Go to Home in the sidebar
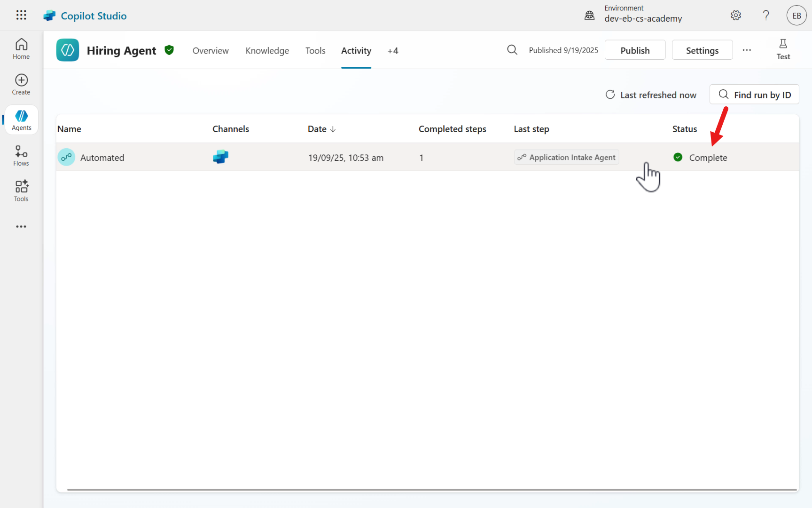Screen dimensions: 812x508 [21, 49]
